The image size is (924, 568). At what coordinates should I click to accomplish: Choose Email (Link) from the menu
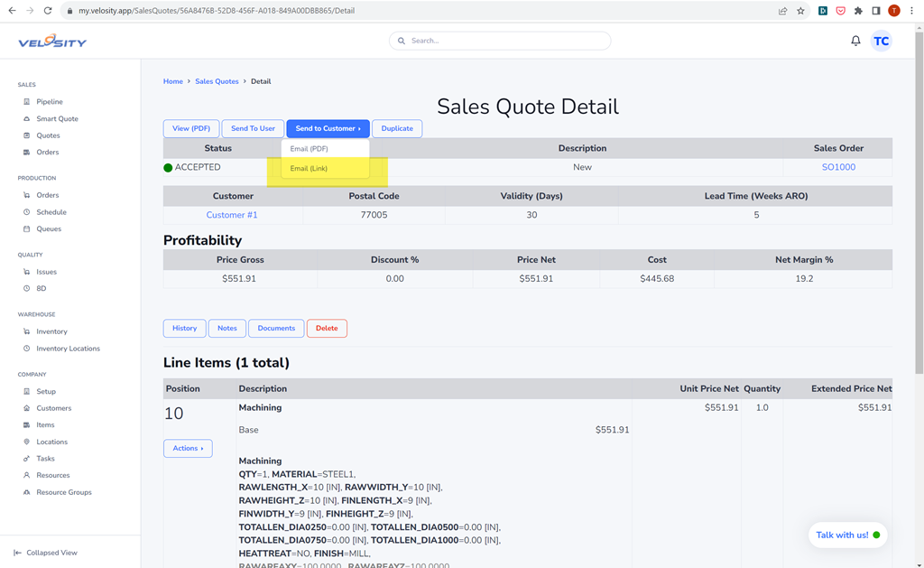click(309, 169)
